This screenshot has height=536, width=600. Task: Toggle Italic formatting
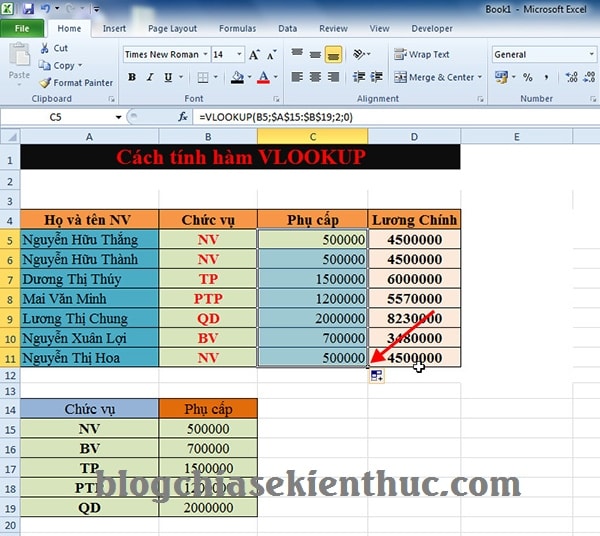coord(150,78)
